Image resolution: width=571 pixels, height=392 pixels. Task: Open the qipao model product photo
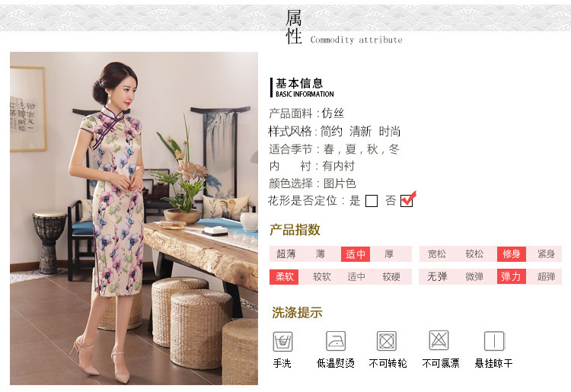point(134,218)
